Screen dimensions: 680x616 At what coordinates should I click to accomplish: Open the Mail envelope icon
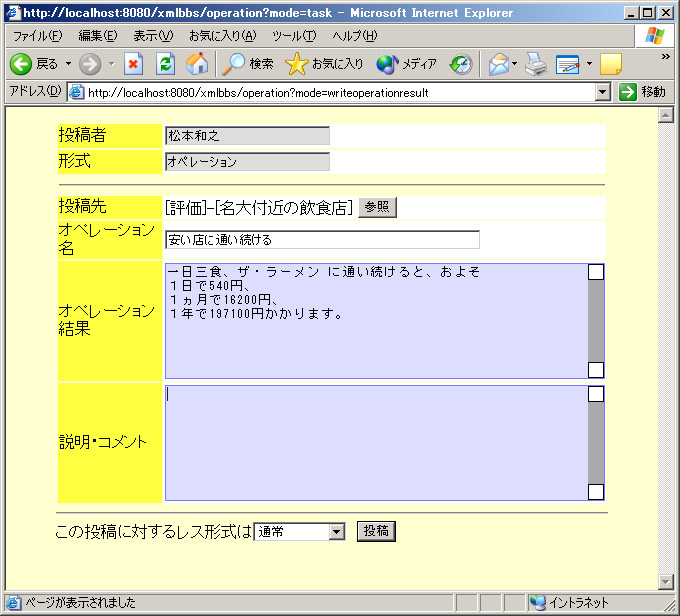(x=498, y=64)
